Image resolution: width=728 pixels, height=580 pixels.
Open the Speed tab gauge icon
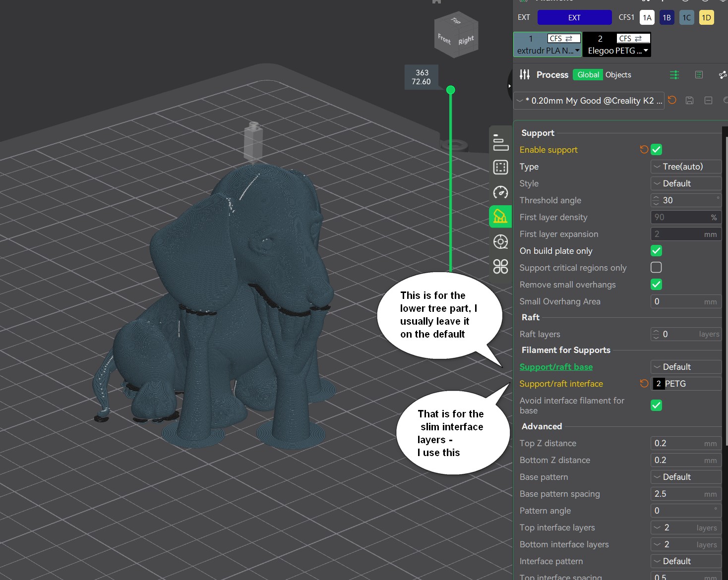click(x=500, y=192)
